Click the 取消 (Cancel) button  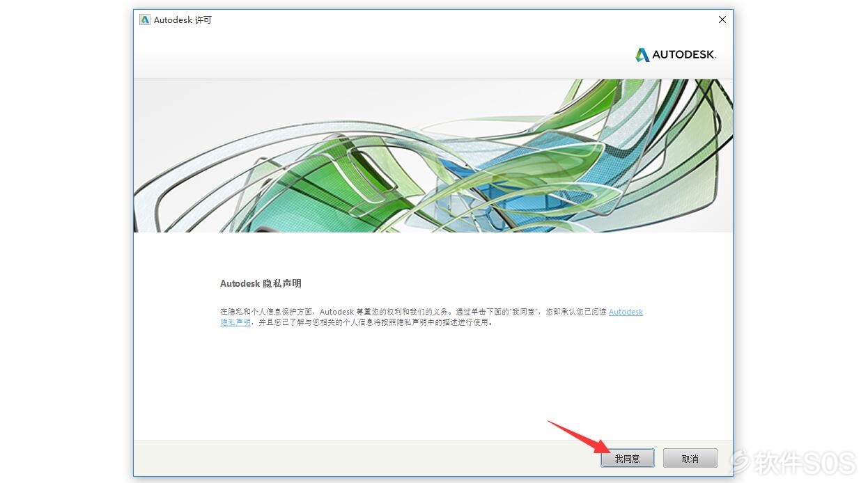pos(690,459)
